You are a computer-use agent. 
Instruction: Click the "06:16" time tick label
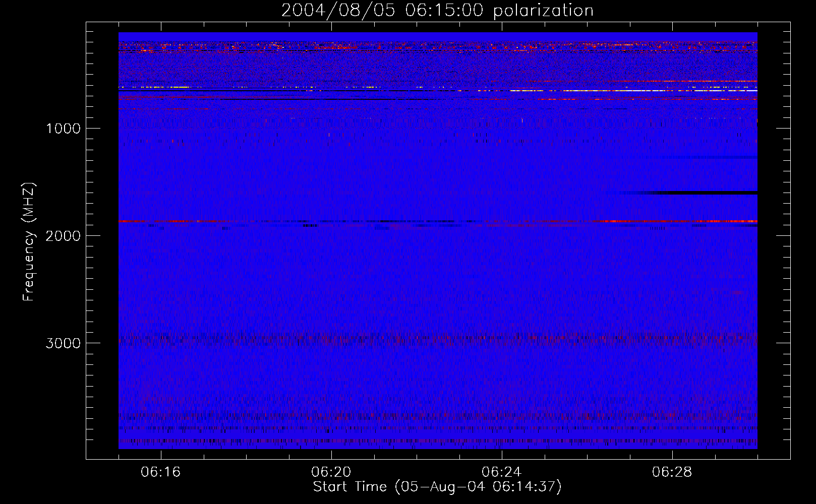pyautogui.click(x=161, y=472)
